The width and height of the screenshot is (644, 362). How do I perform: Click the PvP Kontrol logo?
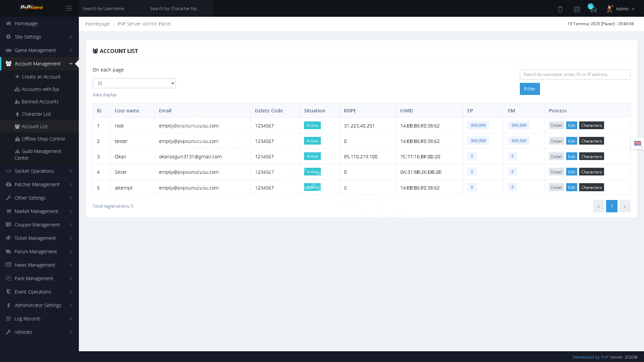32,8
